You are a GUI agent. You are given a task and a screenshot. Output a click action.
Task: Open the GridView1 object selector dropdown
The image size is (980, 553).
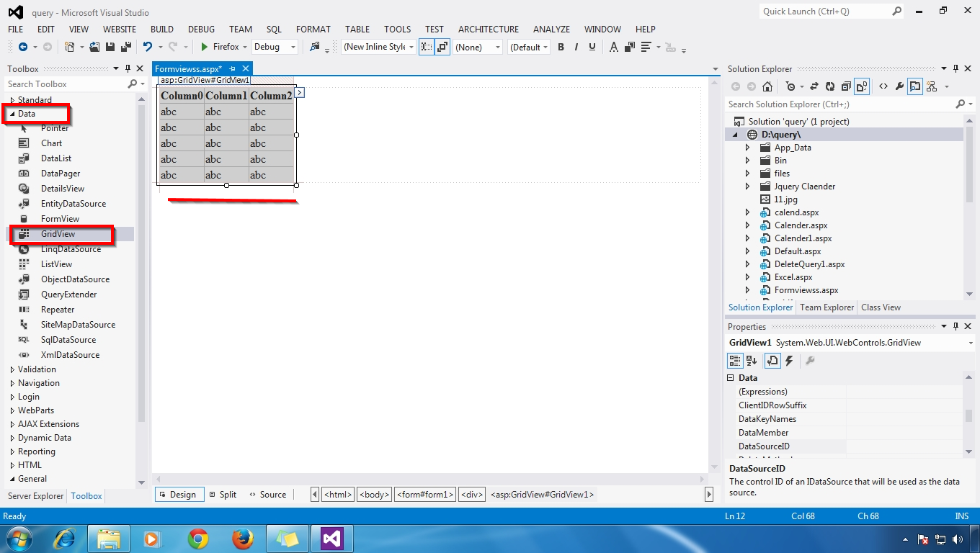[x=971, y=343]
